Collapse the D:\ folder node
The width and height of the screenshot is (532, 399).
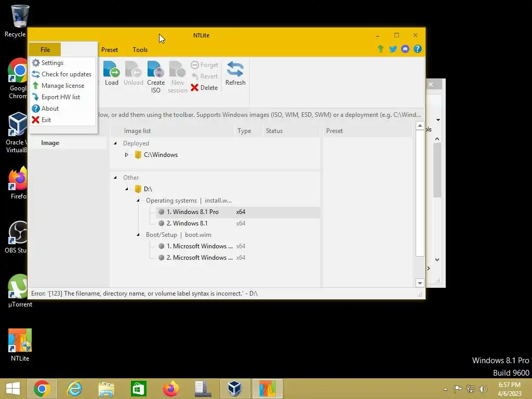[127, 189]
